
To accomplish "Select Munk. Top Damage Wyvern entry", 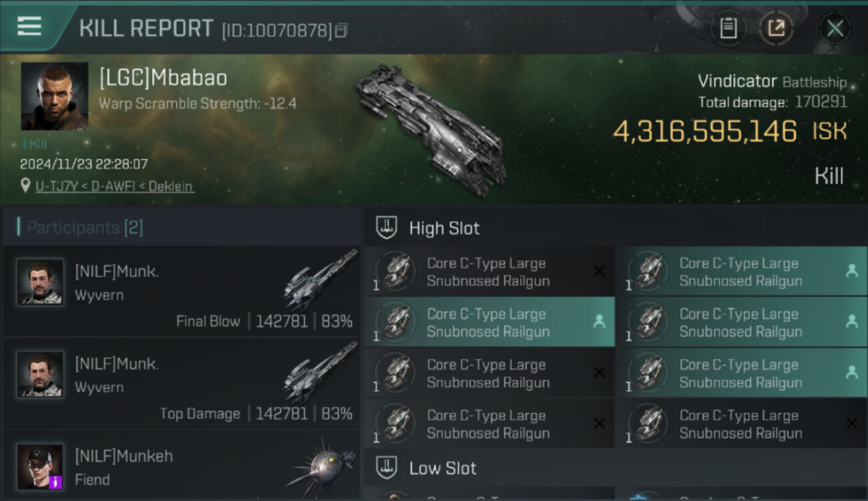I will coord(181,383).
